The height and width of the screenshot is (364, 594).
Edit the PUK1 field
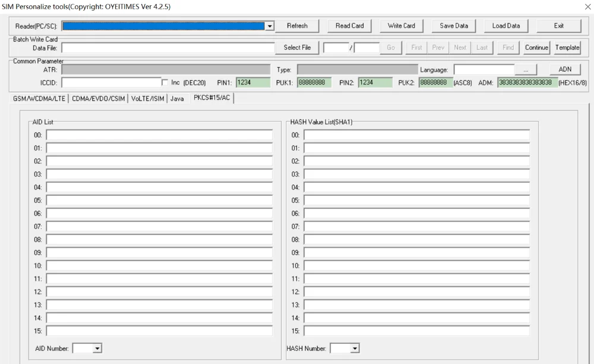314,83
